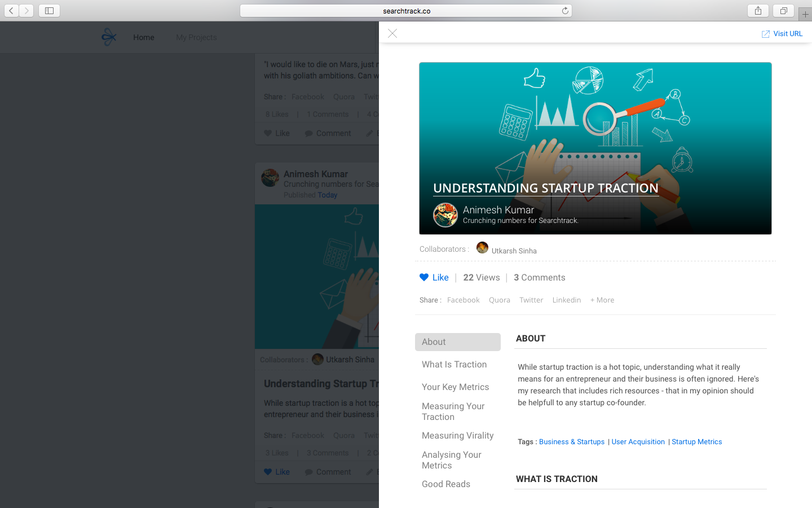Go back with Safari's back arrow
This screenshot has height=508, width=812.
point(11,11)
